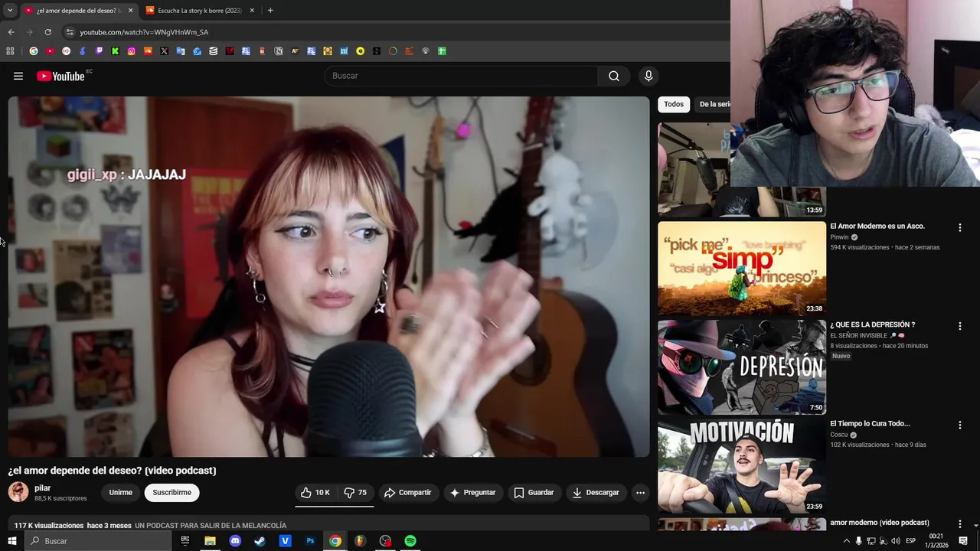Image resolution: width=980 pixels, height=551 pixels.
Task: Open more actions ellipsis under video
Action: pyautogui.click(x=641, y=492)
